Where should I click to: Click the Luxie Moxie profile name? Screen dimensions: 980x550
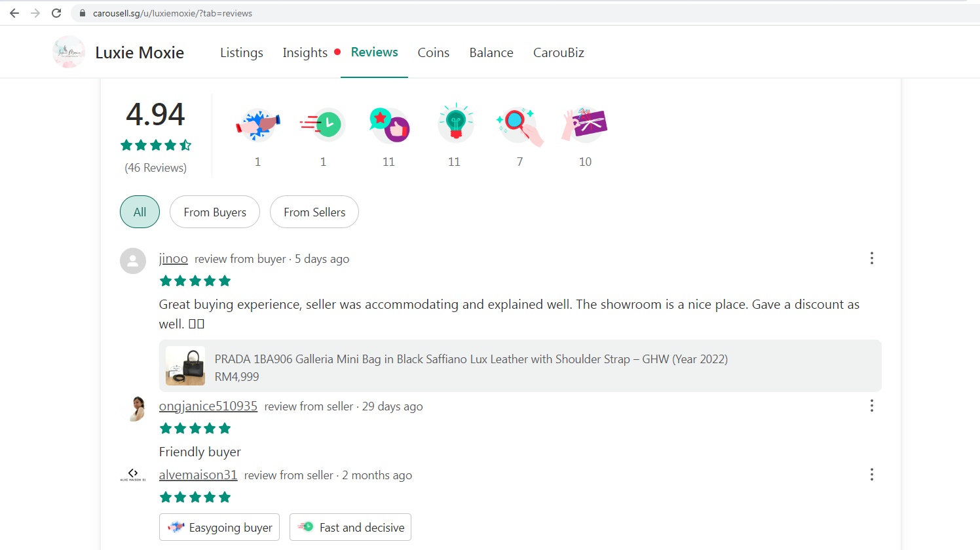coord(140,52)
